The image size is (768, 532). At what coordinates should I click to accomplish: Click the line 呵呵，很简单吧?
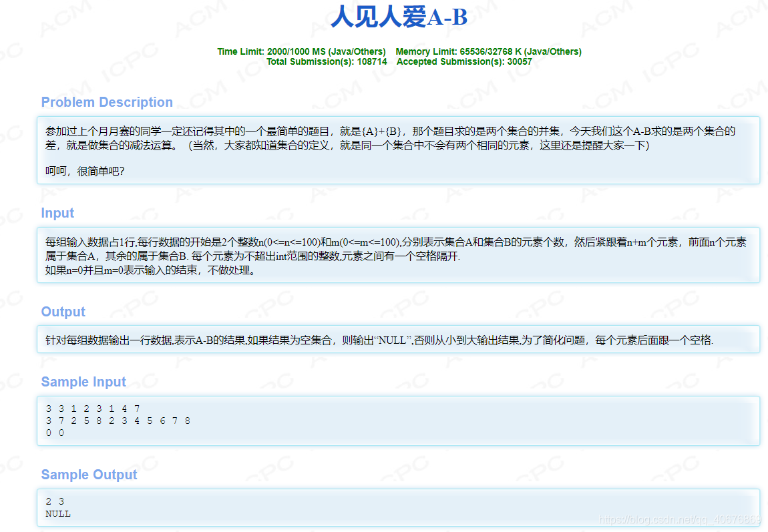[x=85, y=172]
